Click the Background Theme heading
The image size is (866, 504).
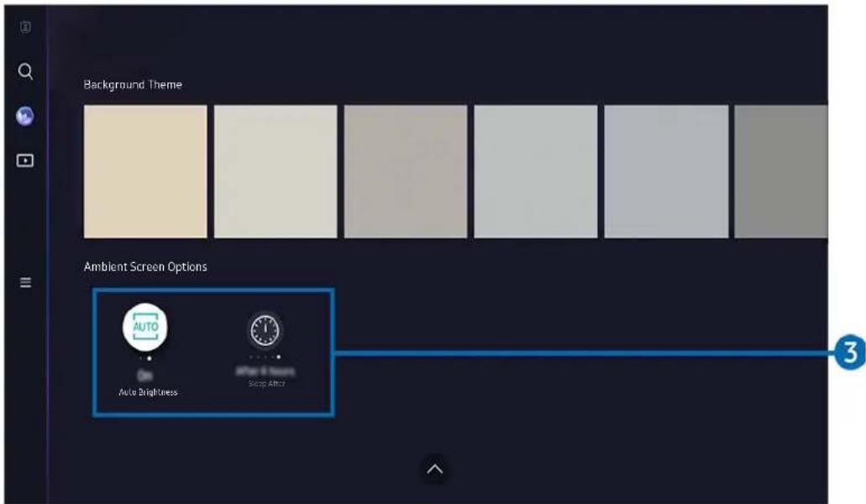(x=133, y=85)
